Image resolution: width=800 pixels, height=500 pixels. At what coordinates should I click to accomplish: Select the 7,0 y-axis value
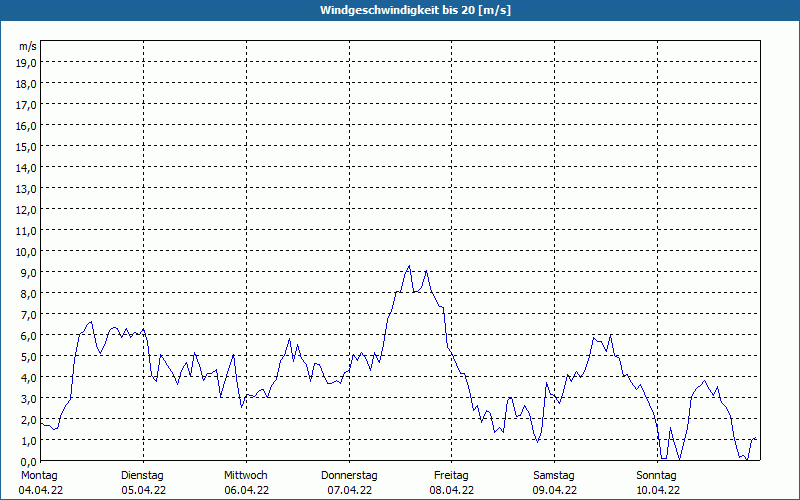[28, 315]
